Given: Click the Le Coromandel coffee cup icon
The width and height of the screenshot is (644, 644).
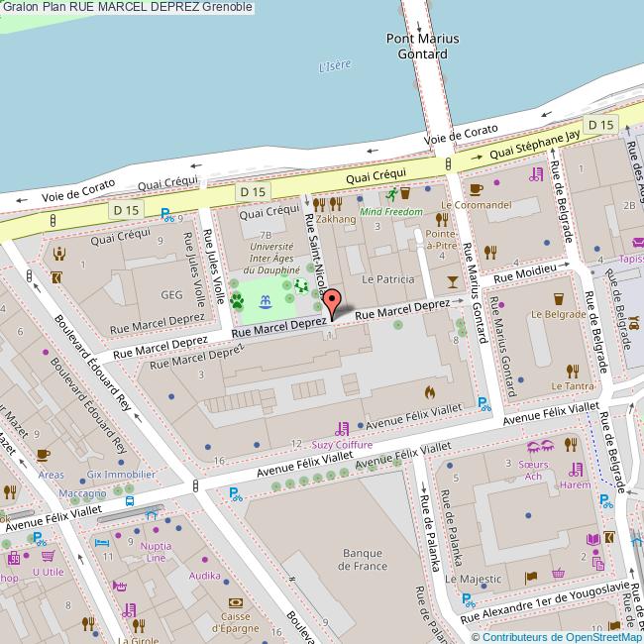Looking at the screenshot, I should tap(476, 188).
